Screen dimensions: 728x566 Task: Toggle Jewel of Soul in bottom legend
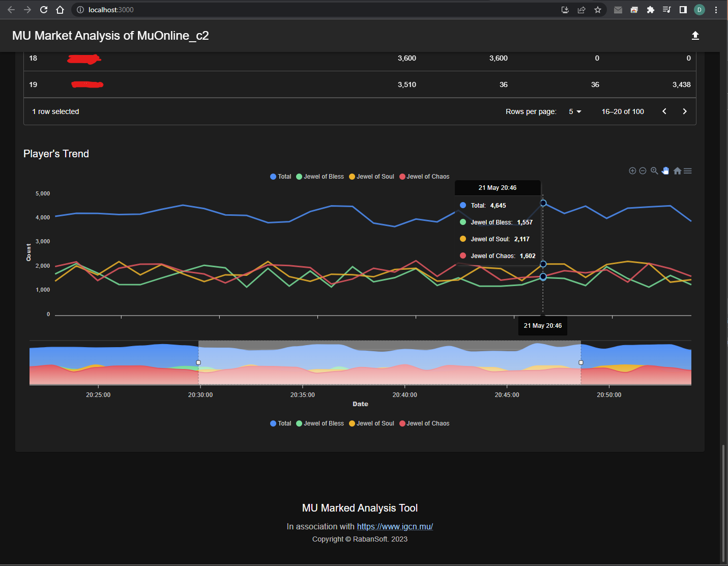tap(371, 423)
